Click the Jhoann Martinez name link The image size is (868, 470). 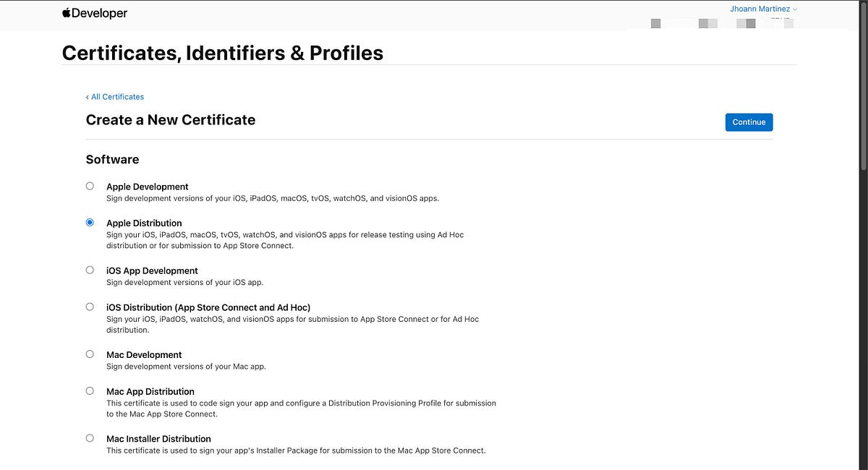click(758, 9)
